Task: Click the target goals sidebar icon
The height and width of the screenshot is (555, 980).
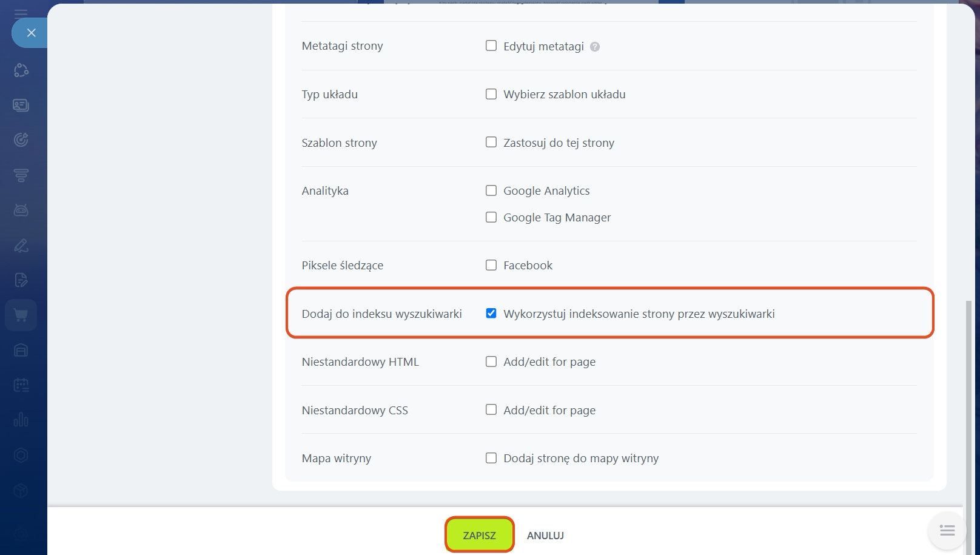Action: (21, 140)
